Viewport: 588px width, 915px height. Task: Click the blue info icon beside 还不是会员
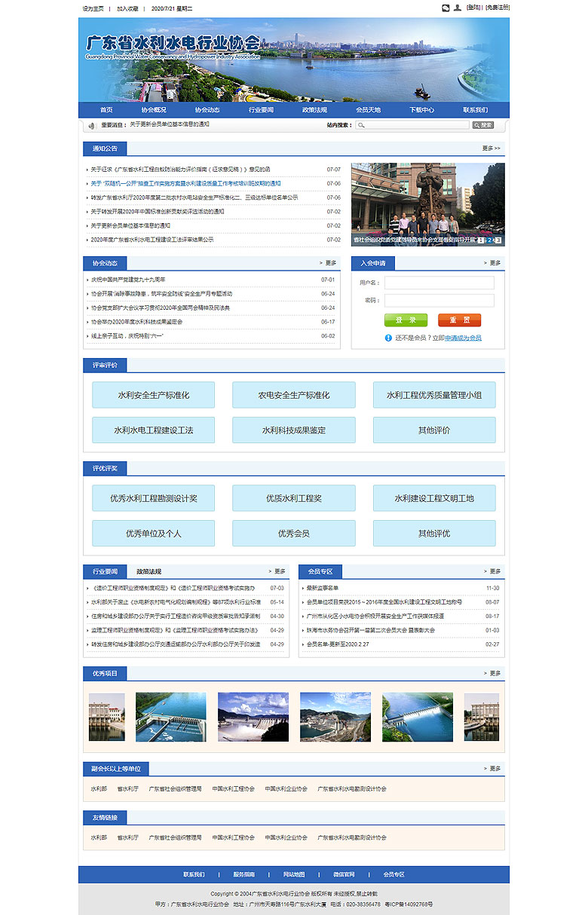click(388, 338)
